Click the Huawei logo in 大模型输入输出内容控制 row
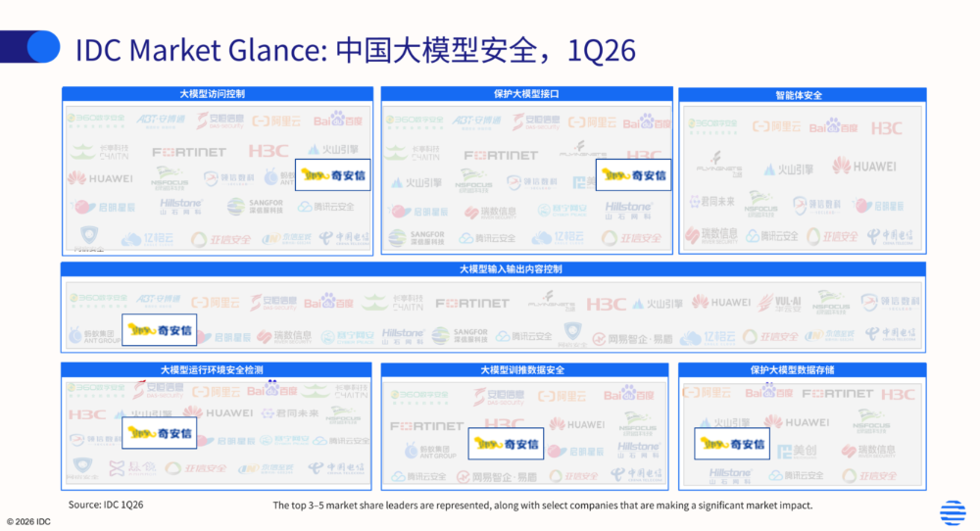The height and width of the screenshot is (531, 980). point(721,303)
